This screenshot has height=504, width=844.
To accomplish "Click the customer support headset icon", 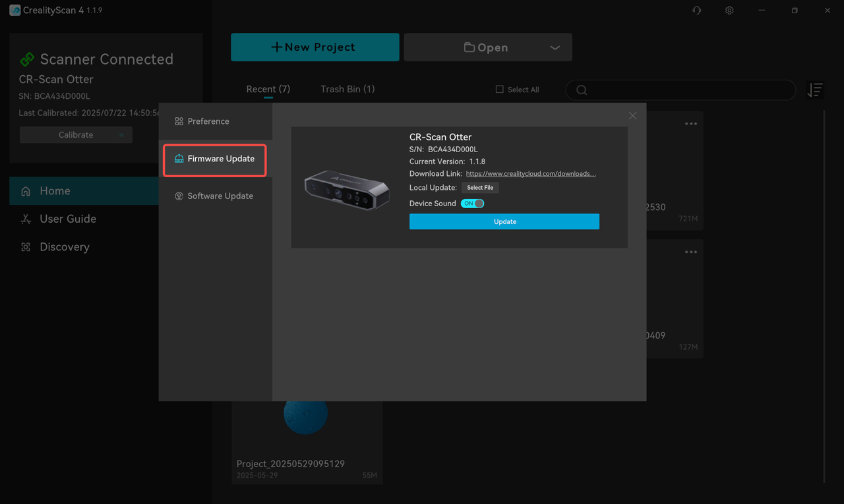I will (x=696, y=11).
